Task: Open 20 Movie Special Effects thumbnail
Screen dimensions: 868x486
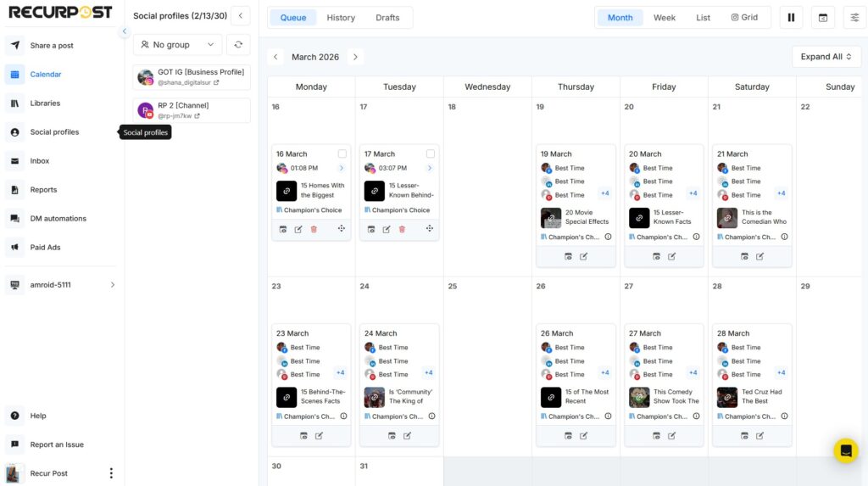Action: [x=551, y=218]
